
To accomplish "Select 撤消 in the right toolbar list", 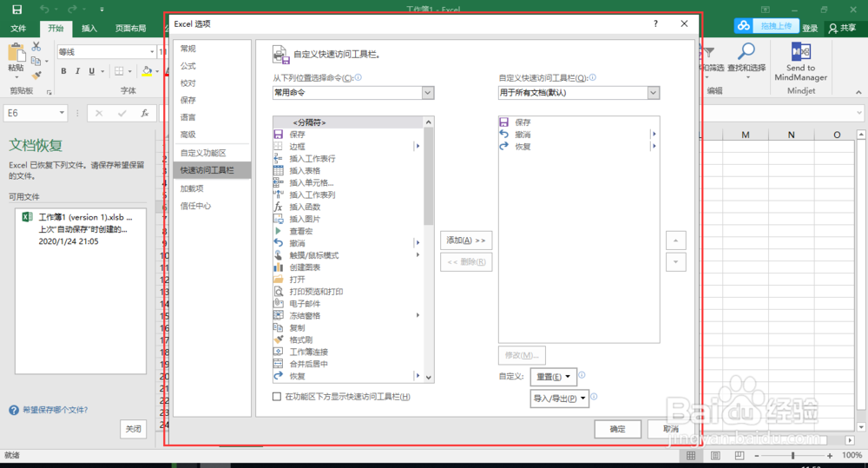I will [x=578, y=135].
